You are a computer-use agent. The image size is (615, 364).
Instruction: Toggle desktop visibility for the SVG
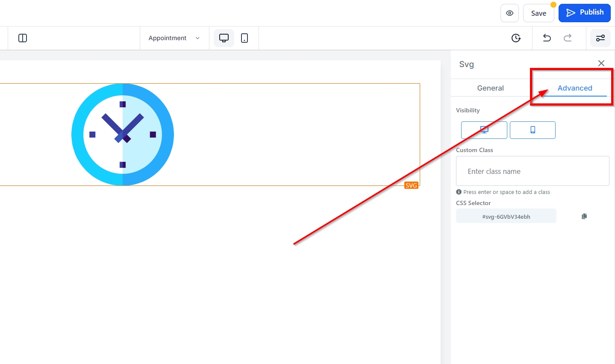[x=484, y=130]
